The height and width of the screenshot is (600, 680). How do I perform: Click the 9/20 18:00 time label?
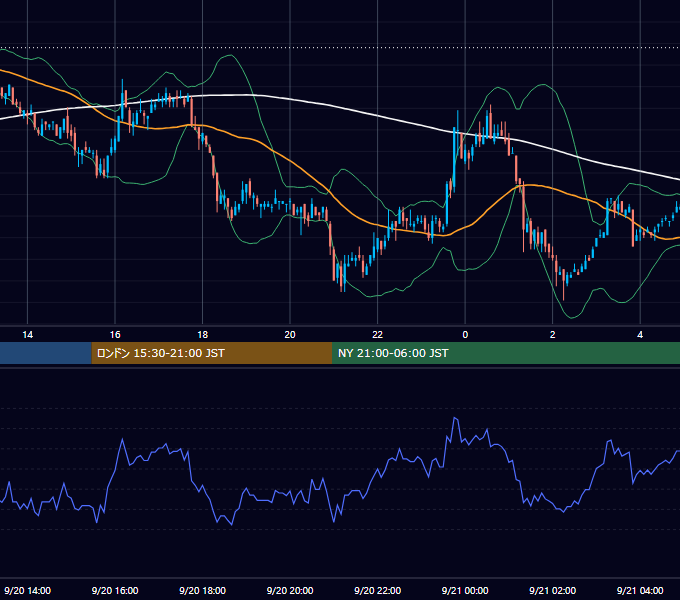(203, 590)
